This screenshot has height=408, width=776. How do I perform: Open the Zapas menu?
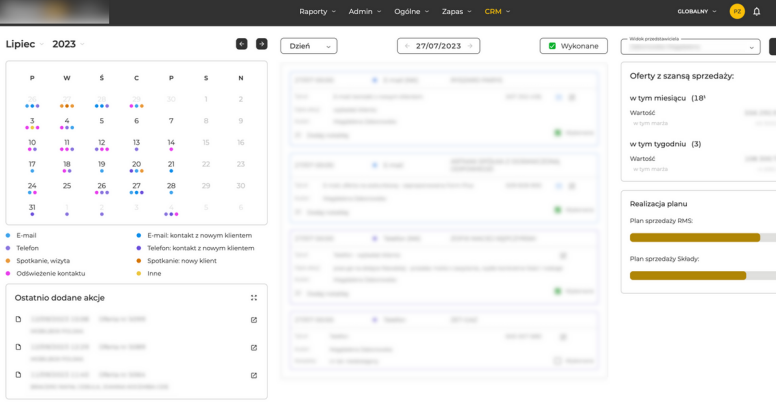click(x=458, y=12)
